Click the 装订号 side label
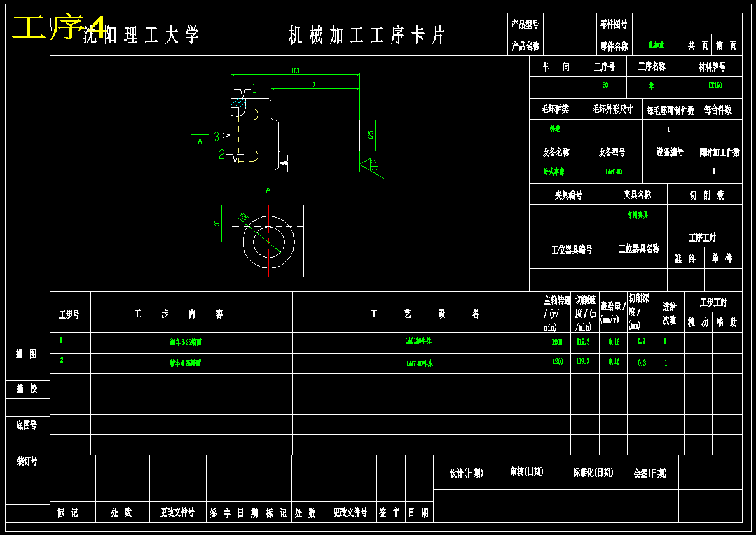Image resolution: width=756 pixels, height=535 pixels. click(x=27, y=461)
